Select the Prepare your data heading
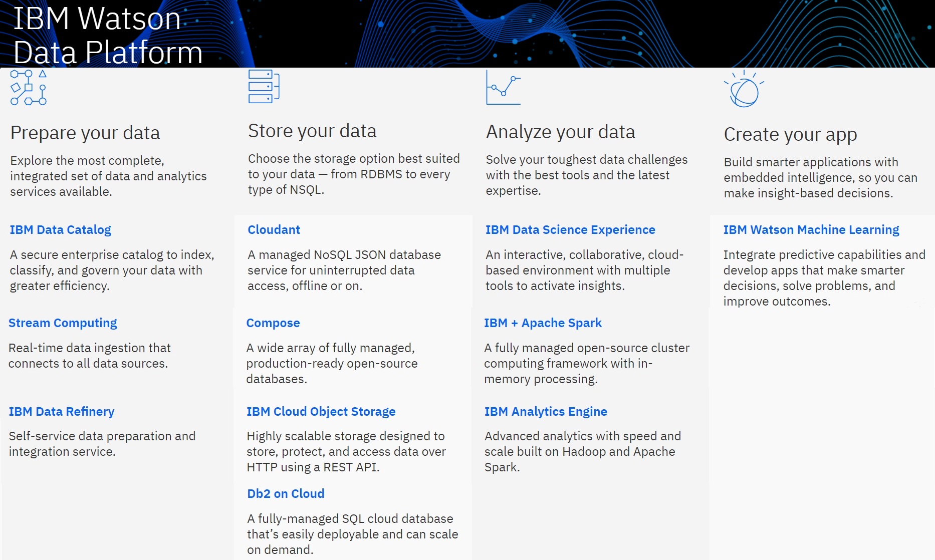 pos(85,133)
